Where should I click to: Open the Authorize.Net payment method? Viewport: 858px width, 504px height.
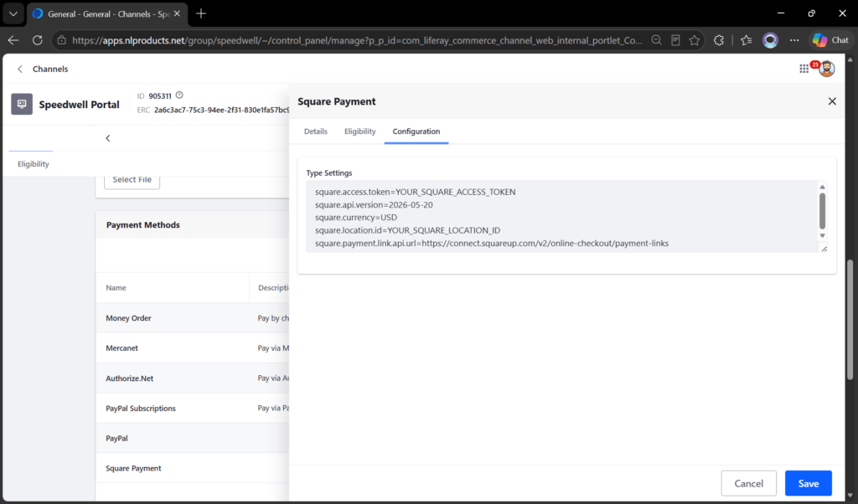pos(130,378)
